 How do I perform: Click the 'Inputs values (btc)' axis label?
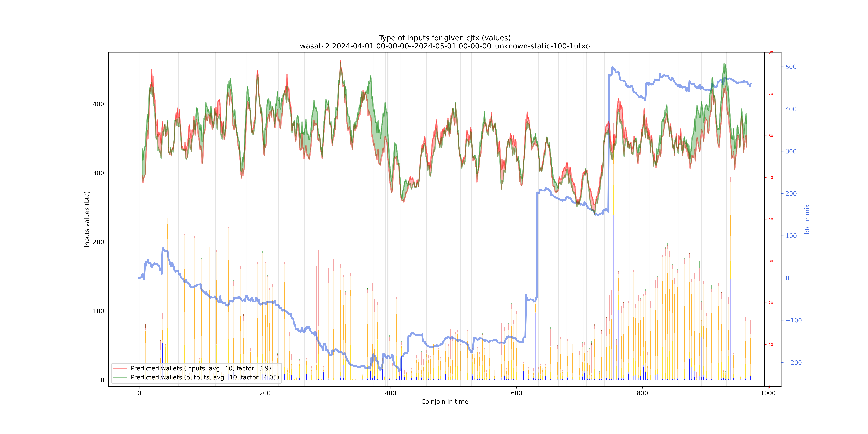(87, 219)
